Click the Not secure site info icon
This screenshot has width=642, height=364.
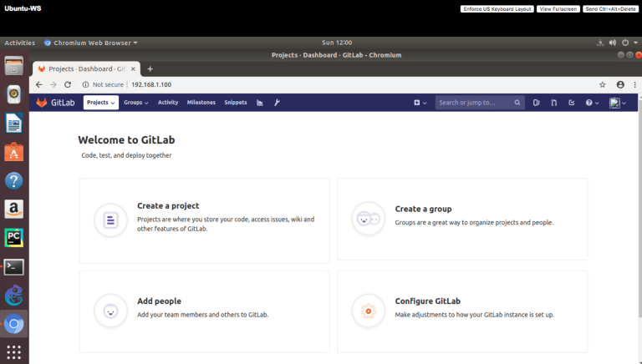coord(85,84)
